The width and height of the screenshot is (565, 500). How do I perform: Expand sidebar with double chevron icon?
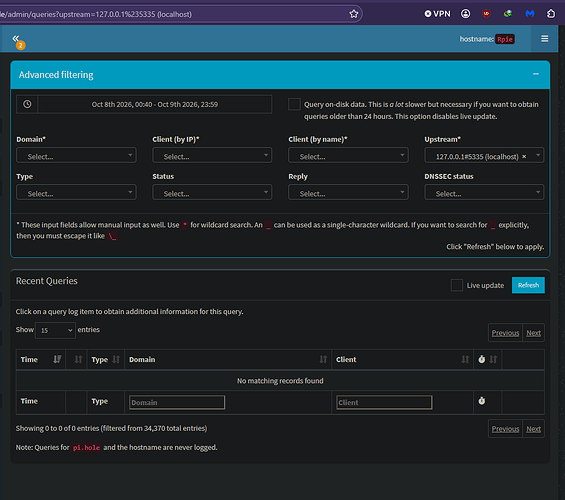(x=15, y=38)
